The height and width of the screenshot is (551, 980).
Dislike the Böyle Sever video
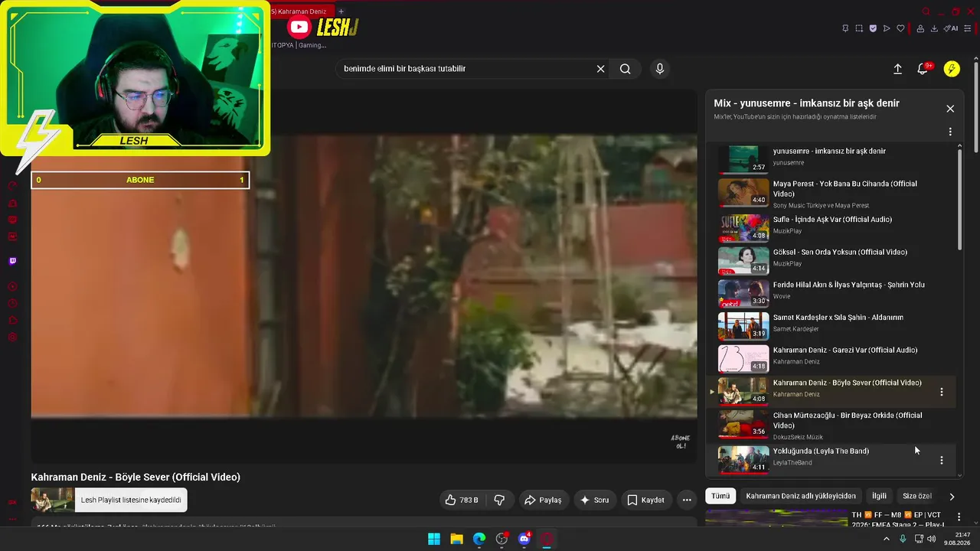click(x=499, y=500)
